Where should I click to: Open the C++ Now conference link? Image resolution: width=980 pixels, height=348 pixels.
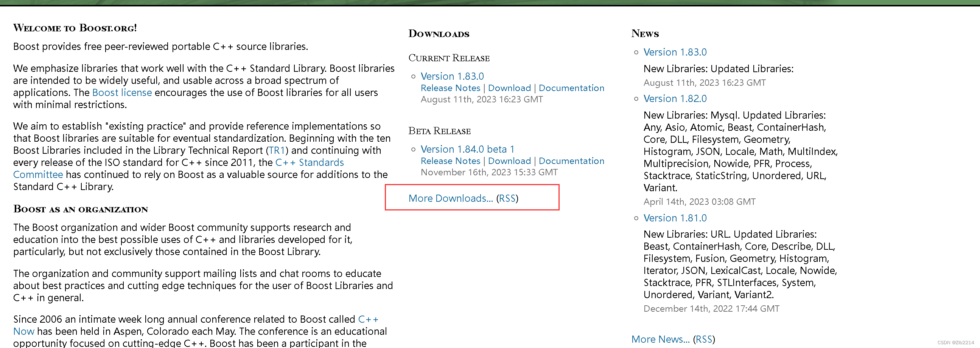coord(368,319)
